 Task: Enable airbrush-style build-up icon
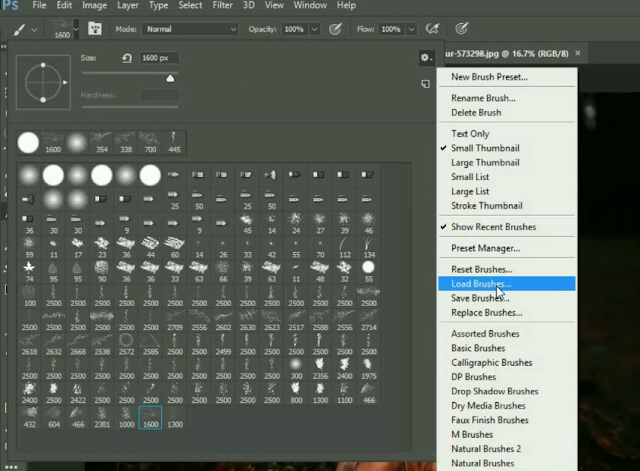point(432,29)
